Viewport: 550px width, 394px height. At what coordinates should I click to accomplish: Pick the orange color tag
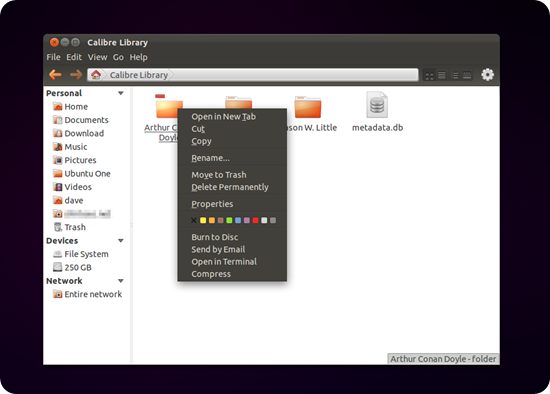point(212,220)
